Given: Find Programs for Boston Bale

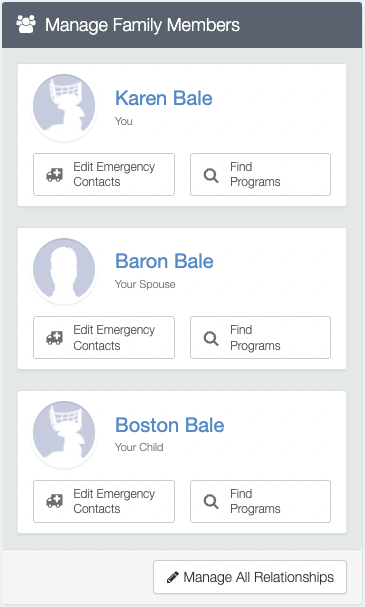Looking at the screenshot, I should 260,501.
